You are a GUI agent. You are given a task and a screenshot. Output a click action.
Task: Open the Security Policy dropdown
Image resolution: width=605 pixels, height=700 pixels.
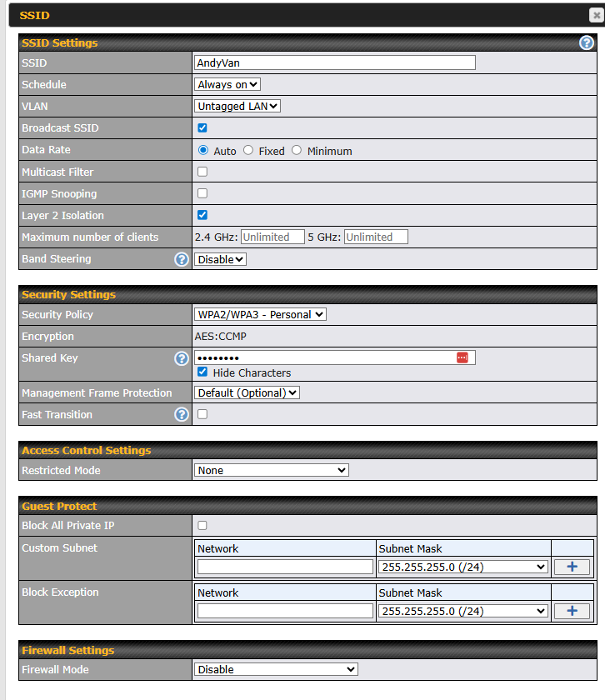tap(260, 314)
